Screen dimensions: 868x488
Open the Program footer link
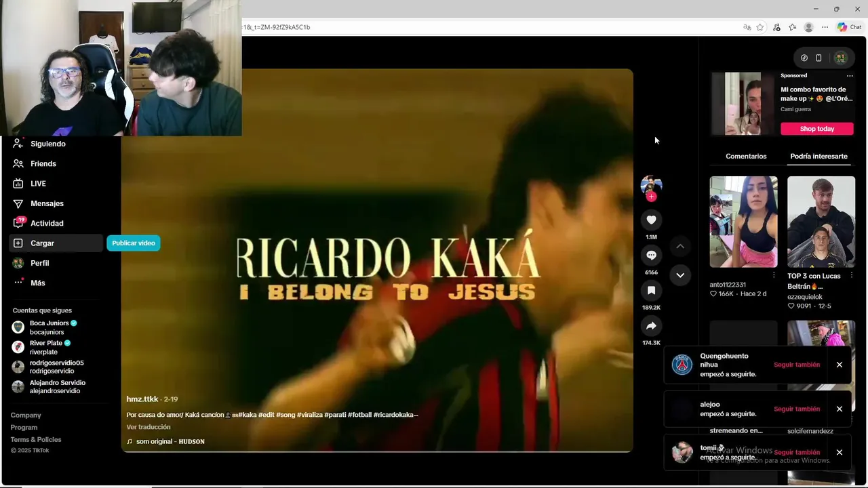tap(24, 427)
